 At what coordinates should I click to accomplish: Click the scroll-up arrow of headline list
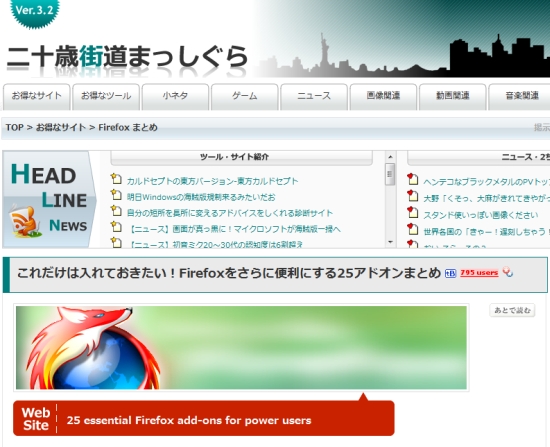(390, 157)
